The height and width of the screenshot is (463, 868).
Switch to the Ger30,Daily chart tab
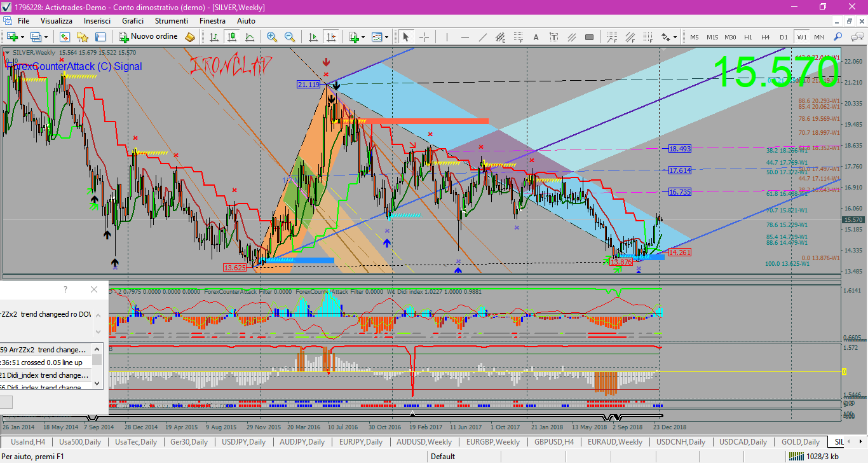point(189,441)
